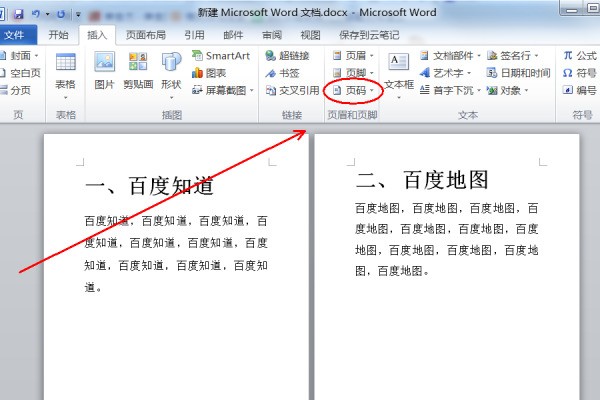Click the Redo icon in quick access toolbar
Screen dimensions: 600x400
coord(61,14)
